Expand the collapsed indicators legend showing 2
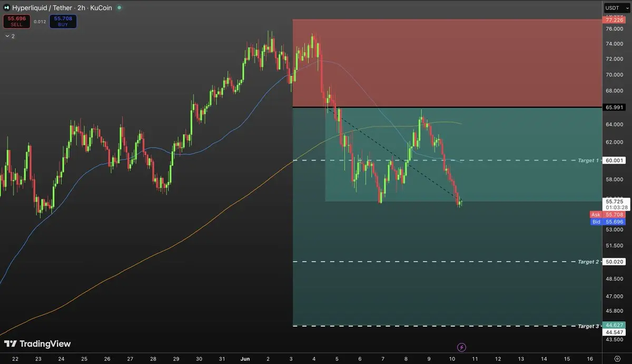This screenshot has width=632, height=364. [x=9, y=36]
